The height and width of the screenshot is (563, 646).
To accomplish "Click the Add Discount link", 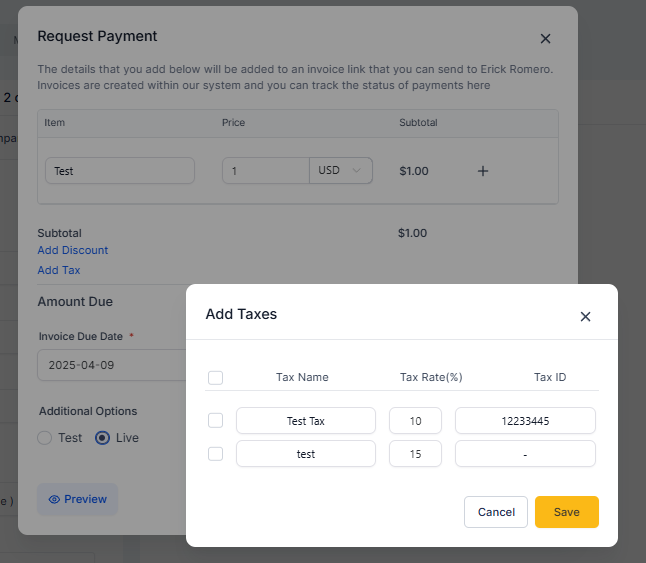I will (x=73, y=250).
